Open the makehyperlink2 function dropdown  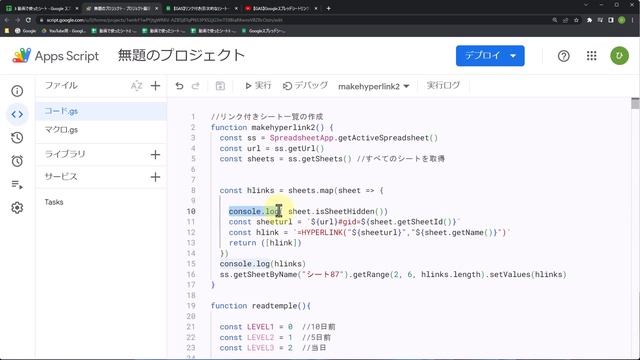373,86
